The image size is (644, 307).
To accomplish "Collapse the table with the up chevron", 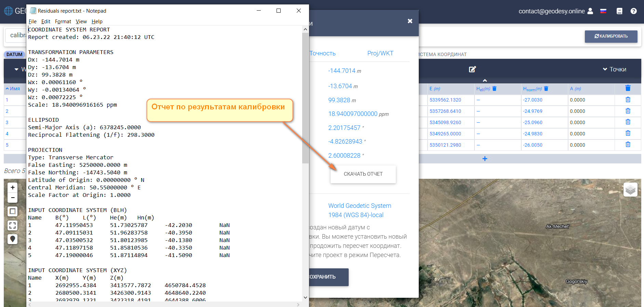I will tap(484, 81).
